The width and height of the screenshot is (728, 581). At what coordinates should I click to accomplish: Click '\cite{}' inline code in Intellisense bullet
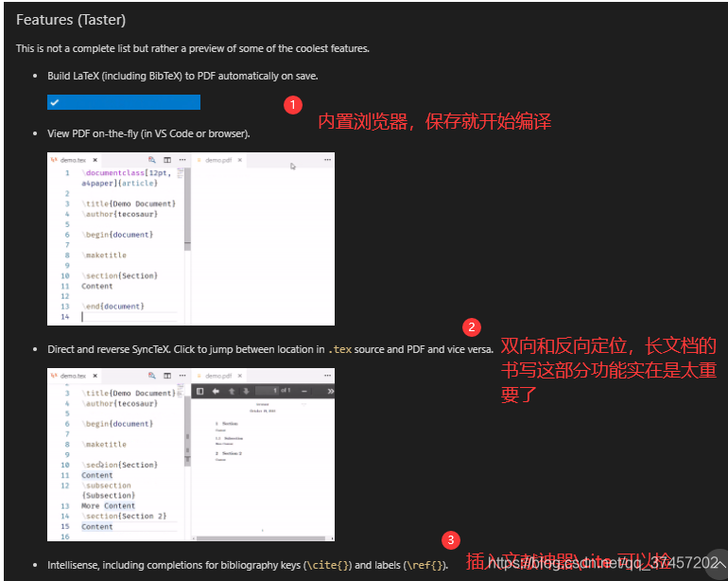click(328, 565)
